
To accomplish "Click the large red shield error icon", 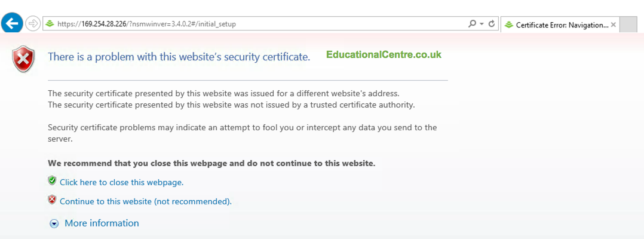I will pos(24,59).
